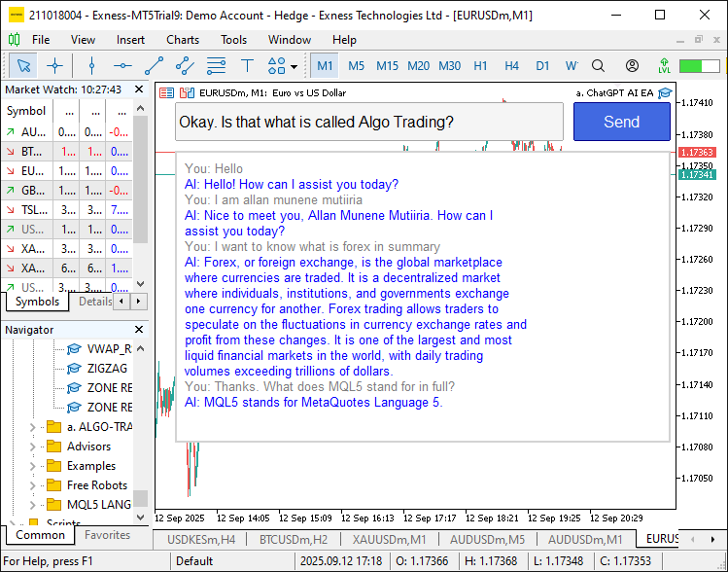This screenshot has height=572, width=728.
Task: Select the trendline drawing tool
Action: point(154,65)
